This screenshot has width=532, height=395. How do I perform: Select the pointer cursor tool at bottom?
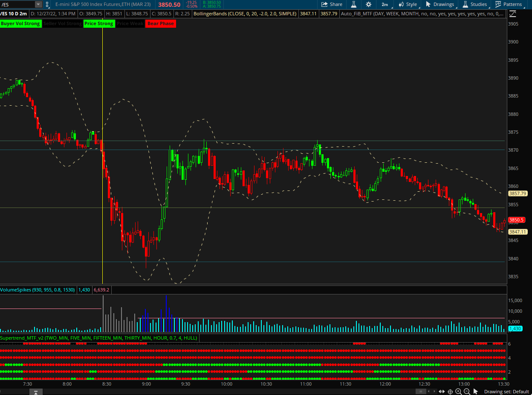[x=476, y=392]
